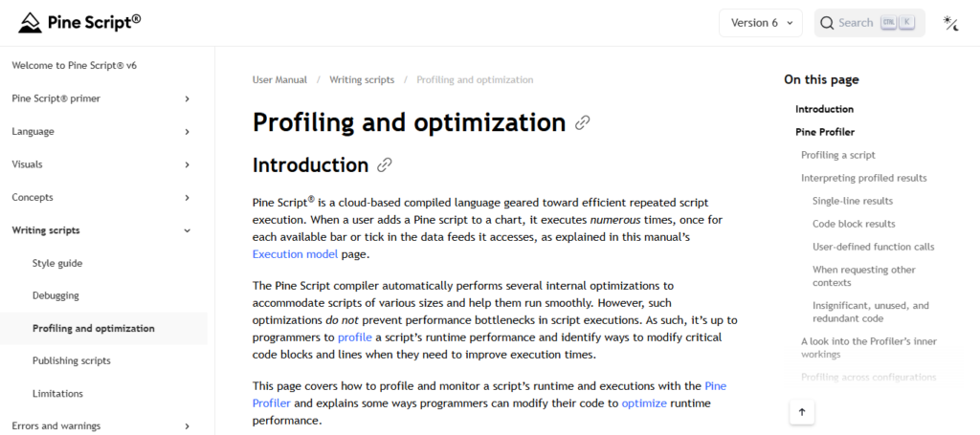Image resolution: width=980 pixels, height=435 pixels.
Task: Expand the Errors and warnings section
Action: click(187, 426)
